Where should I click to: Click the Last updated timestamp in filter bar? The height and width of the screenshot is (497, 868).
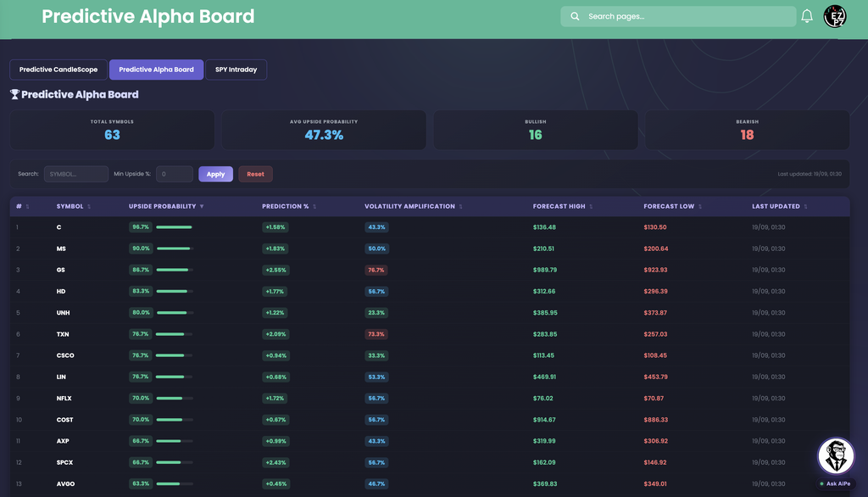pos(810,174)
